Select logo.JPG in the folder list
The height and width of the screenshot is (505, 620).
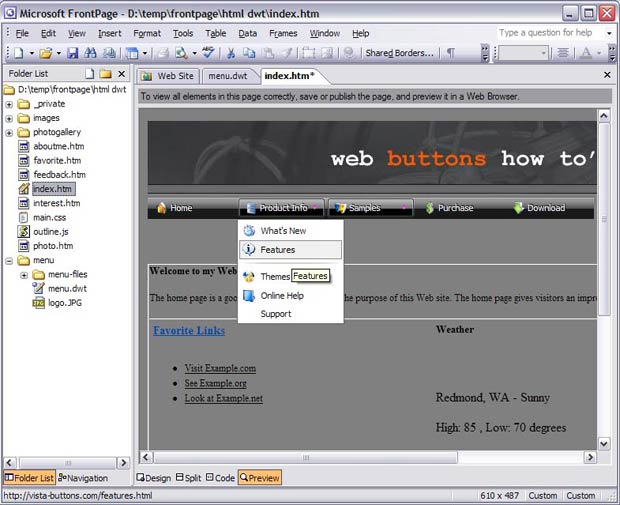click(x=65, y=303)
